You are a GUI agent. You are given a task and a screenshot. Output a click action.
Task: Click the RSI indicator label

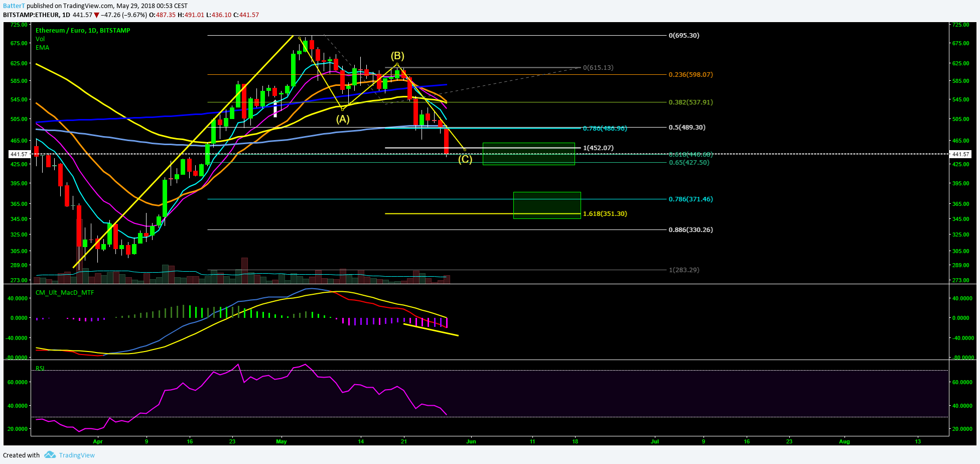[40, 368]
